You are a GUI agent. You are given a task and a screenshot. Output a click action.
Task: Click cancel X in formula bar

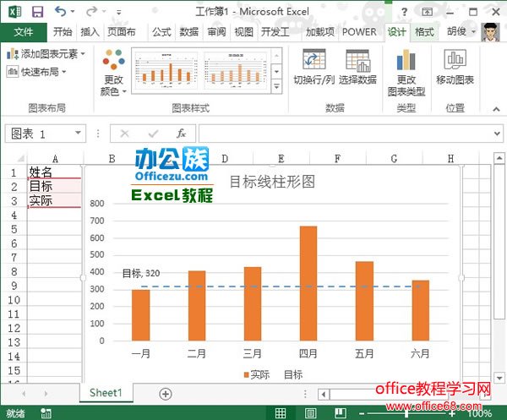tap(125, 134)
